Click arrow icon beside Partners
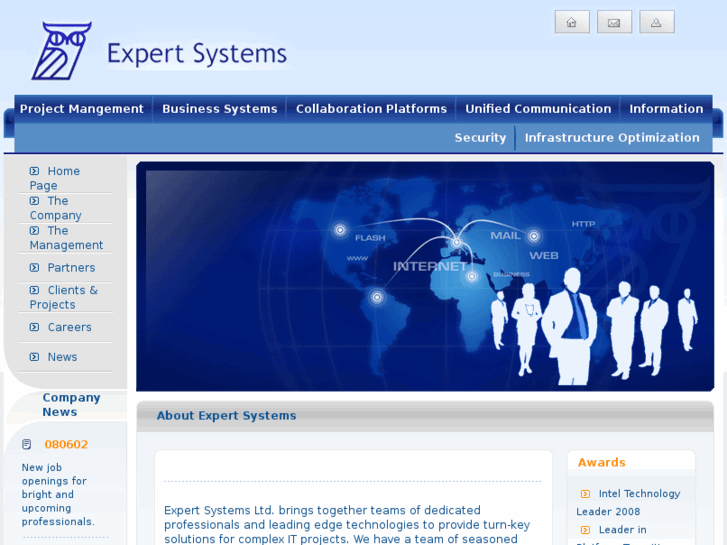This screenshot has width=727, height=545. tap(34, 268)
